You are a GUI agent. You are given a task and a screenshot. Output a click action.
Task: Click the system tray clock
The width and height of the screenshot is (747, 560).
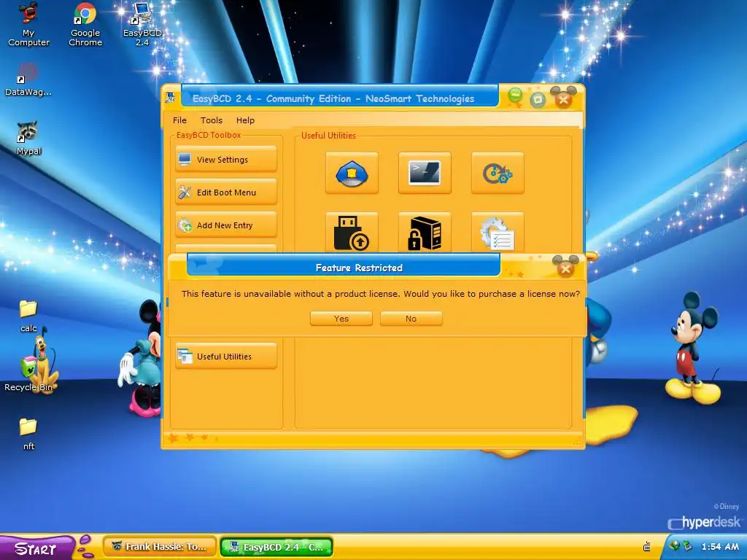(x=720, y=547)
